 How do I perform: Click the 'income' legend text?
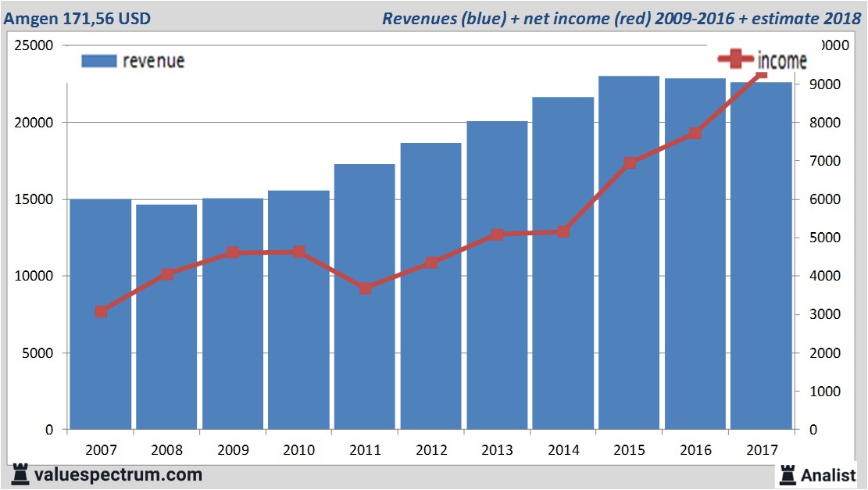tap(781, 60)
